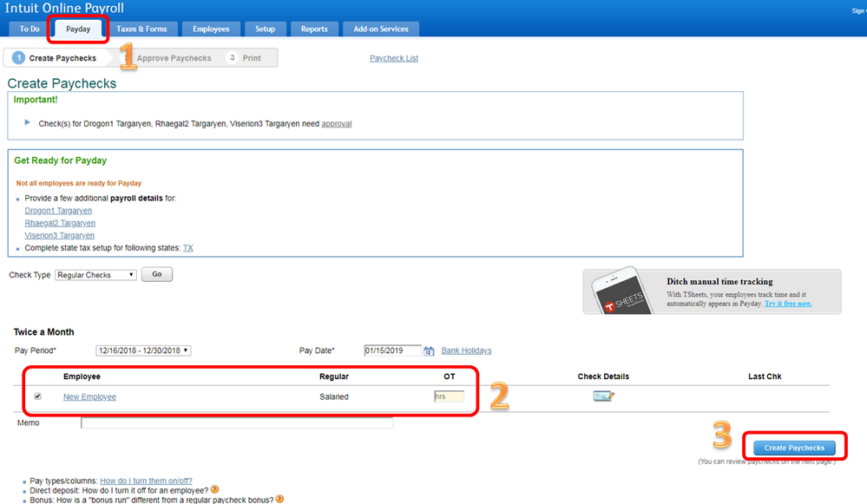Click into the Pay Date field

pos(392,350)
